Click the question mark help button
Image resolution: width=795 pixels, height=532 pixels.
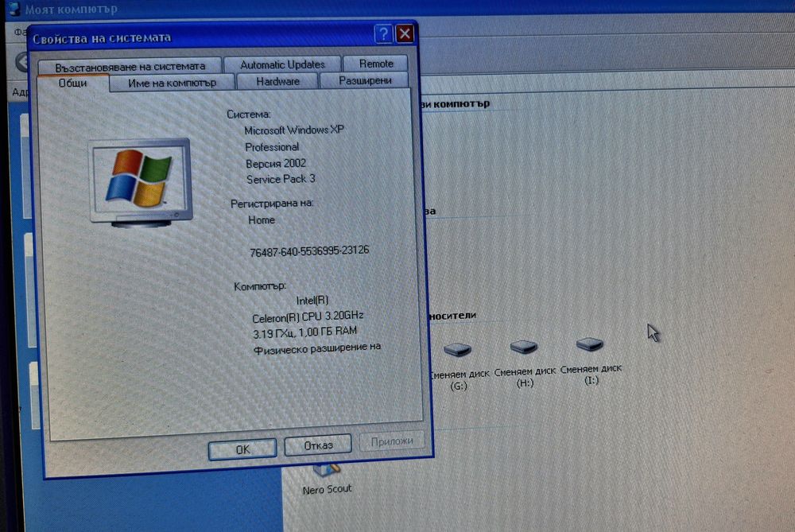coord(383,34)
